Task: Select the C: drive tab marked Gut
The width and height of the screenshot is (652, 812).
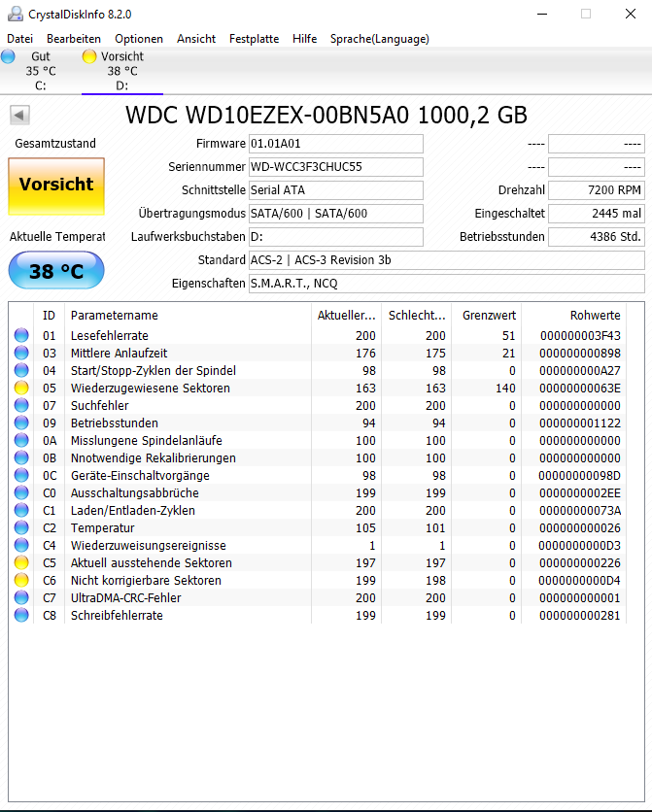Action: [x=41, y=71]
